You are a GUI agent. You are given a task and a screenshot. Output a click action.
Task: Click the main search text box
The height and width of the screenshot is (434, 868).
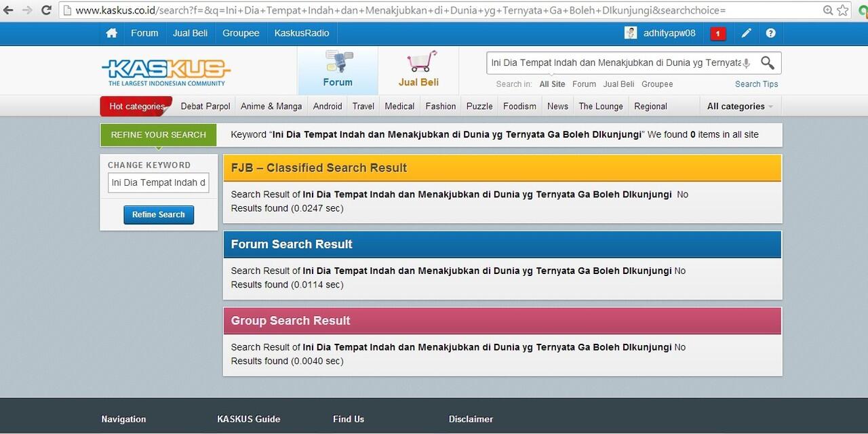[x=614, y=63]
